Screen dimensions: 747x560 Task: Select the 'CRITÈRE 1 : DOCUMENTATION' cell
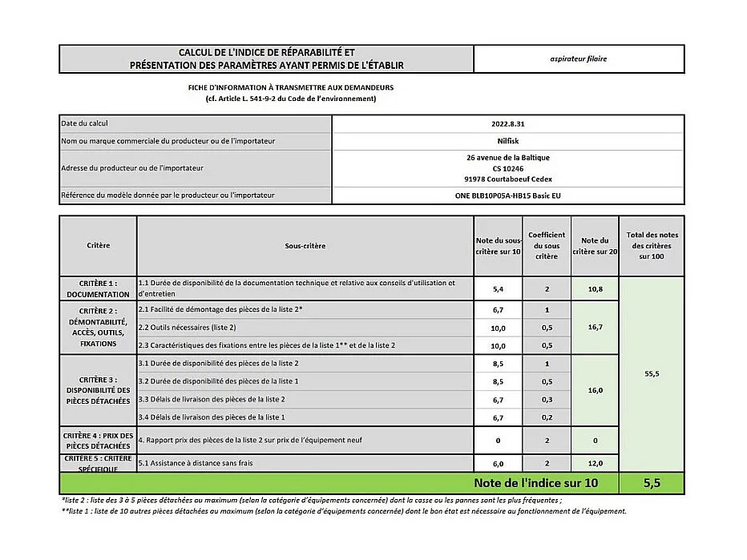click(98, 288)
